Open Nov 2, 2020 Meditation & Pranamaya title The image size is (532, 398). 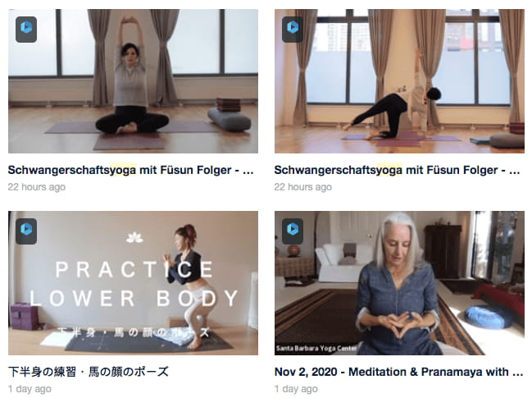(x=398, y=372)
